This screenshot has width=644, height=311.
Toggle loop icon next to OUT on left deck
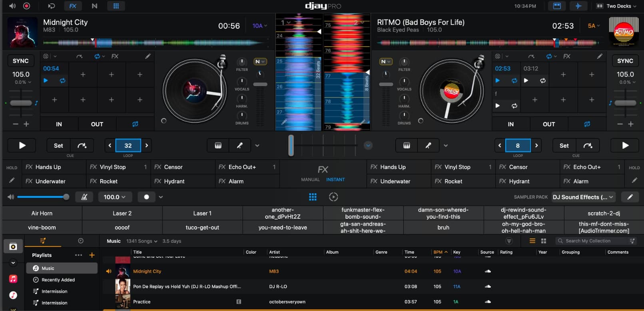click(x=135, y=124)
